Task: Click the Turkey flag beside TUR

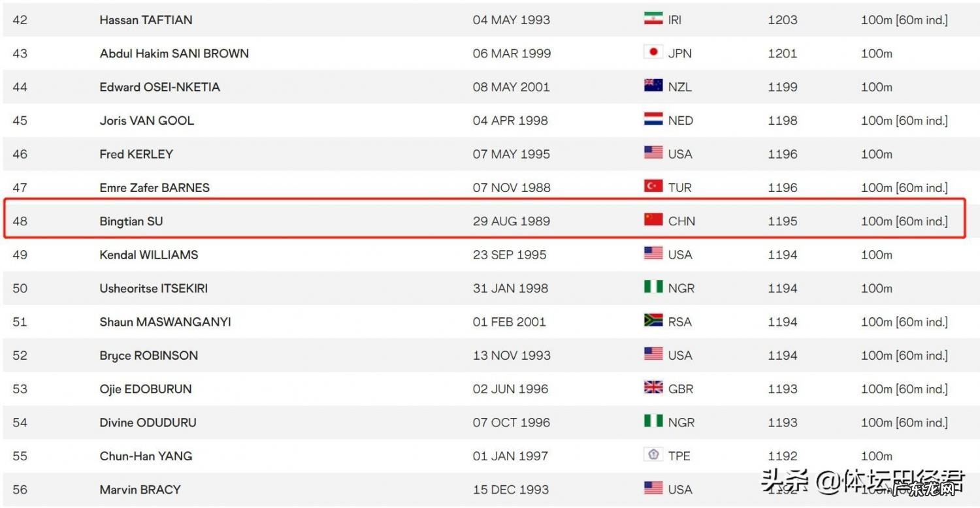Action: (x=653, y=187)
